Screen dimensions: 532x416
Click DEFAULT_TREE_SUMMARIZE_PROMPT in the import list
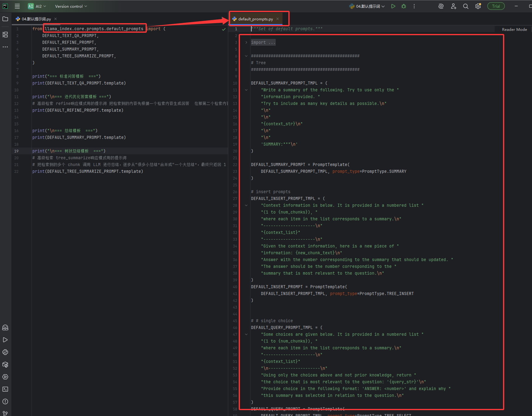(x=78, y=56)
